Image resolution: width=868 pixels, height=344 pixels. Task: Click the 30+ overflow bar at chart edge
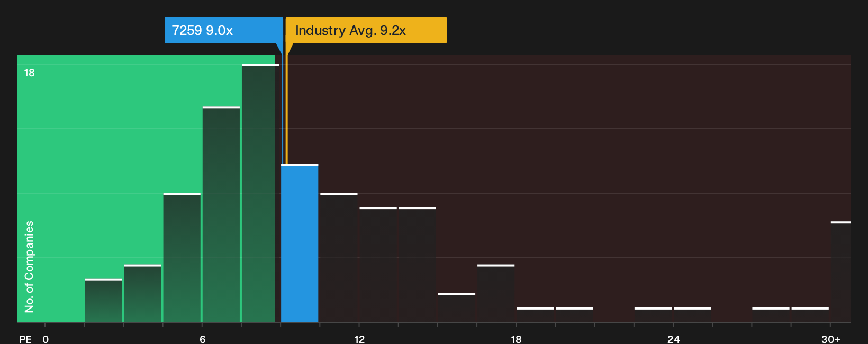841,271
